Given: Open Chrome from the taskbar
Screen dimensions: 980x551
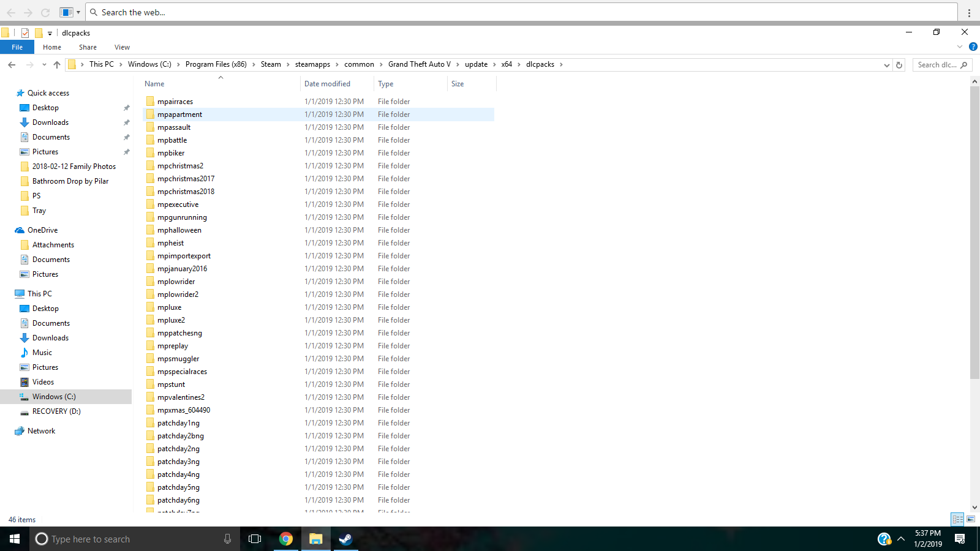Looking at the screenshot, I should (x=286, y=539).
